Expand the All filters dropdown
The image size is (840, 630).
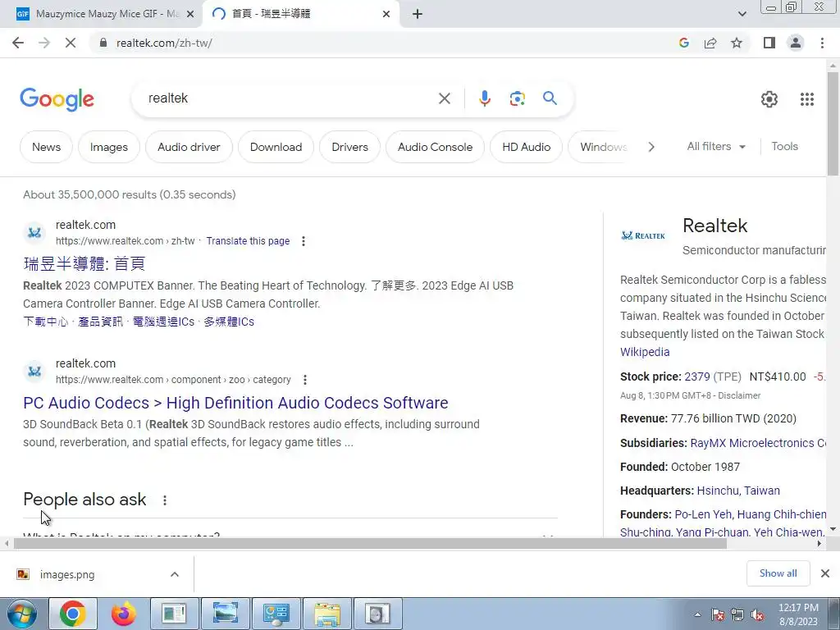coord(716,146)
